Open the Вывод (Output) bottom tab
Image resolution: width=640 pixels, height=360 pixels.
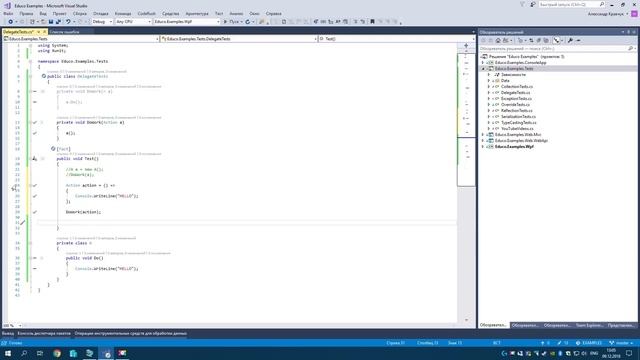(x=8, y=333)
